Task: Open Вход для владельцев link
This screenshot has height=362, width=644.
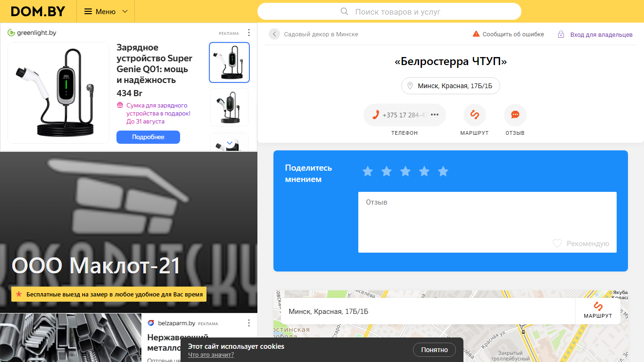Action: 601,34
